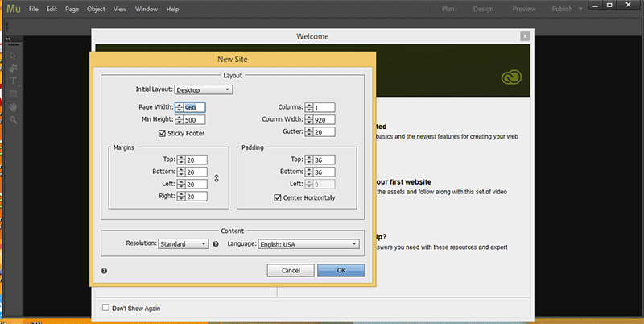Click the Gutter stepper arrows

(309, 132)
